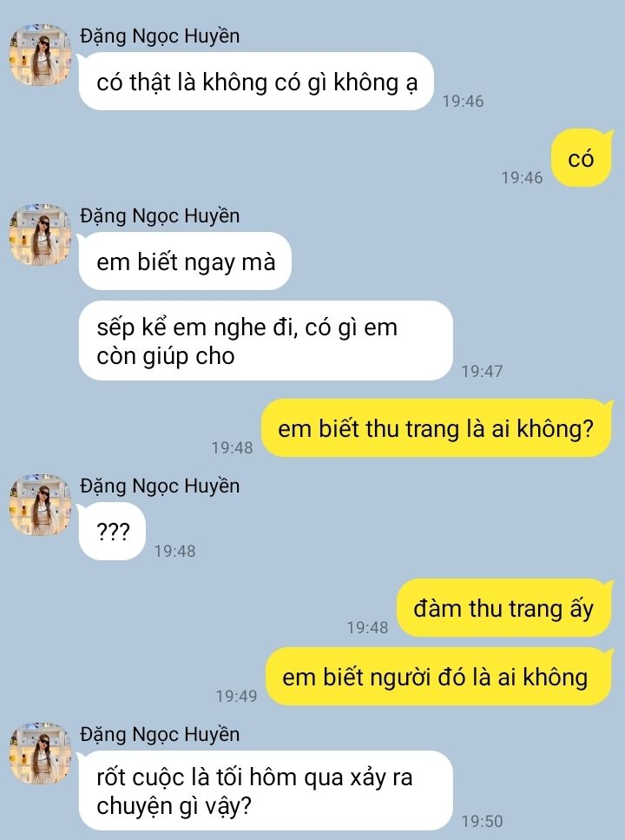625x840 pixels.
Task: Tap the sender name above 'em biết ngay mà'
Action: coord(160,216)
